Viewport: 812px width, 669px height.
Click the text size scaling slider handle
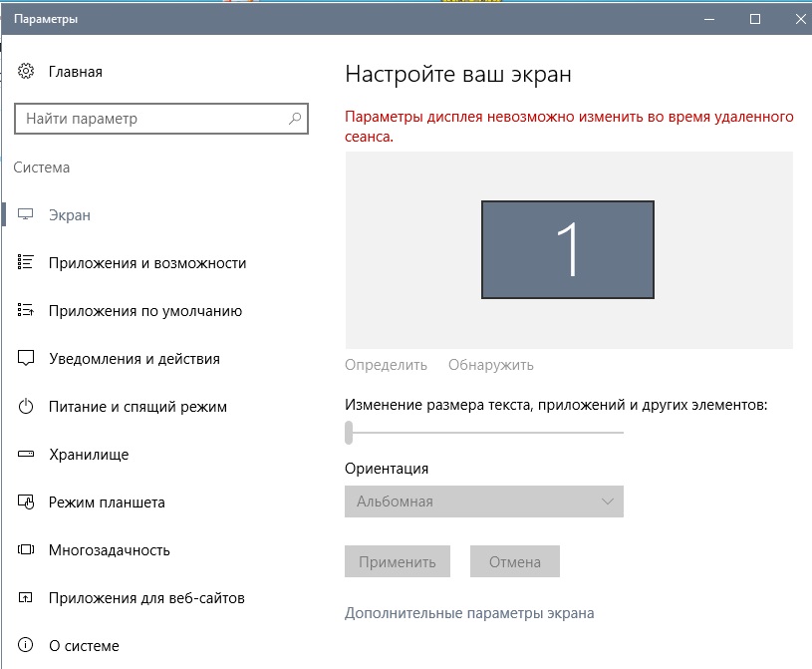349,432
